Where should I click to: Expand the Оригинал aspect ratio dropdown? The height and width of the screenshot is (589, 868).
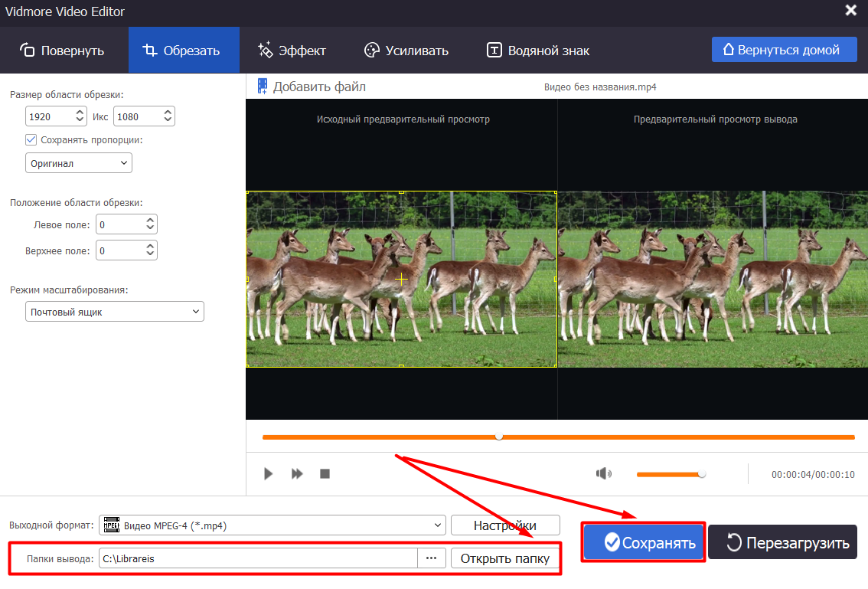pyautogui.click(x=78, y=163)
